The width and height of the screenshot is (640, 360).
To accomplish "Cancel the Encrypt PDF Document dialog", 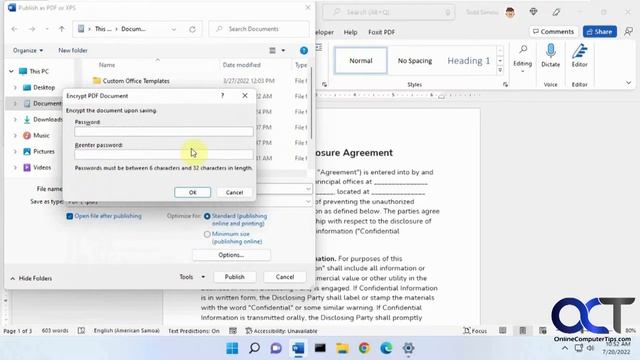I will (x=234, y=192).
